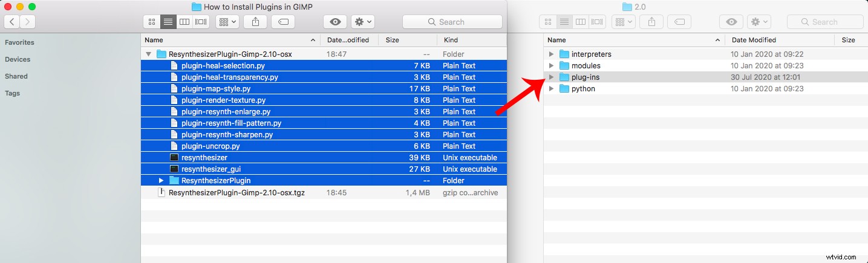868x263 pixels.
Task: Switch 2.0 window to gallery view
Action: click(597, 22)
